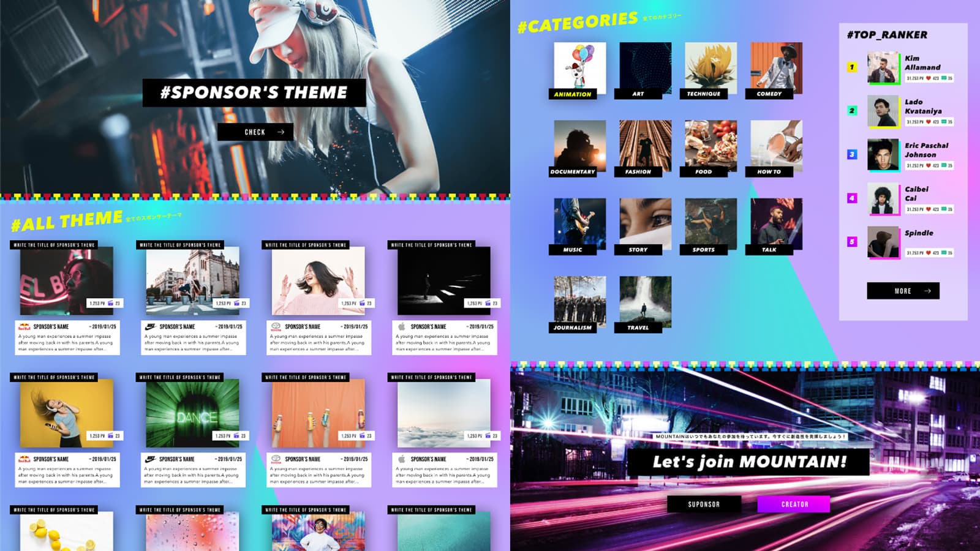Click the magenta rank 4 badge
The image size is (980, 551).
[852, 198]
